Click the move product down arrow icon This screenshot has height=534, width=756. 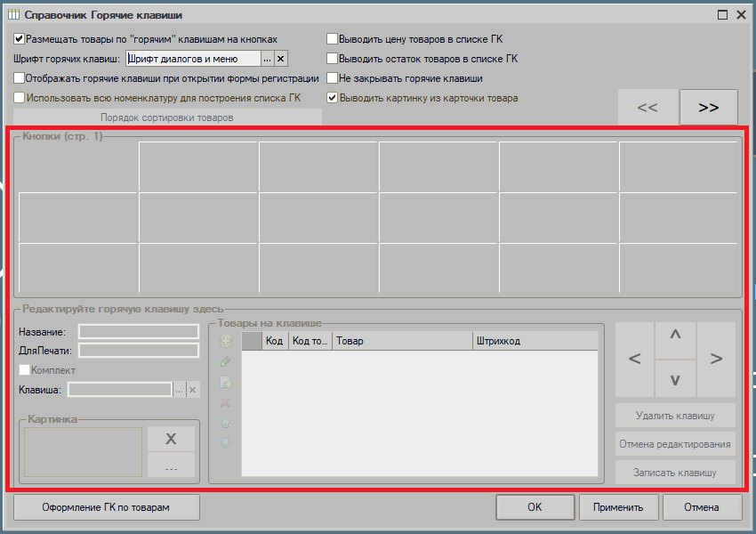(225, 443)
